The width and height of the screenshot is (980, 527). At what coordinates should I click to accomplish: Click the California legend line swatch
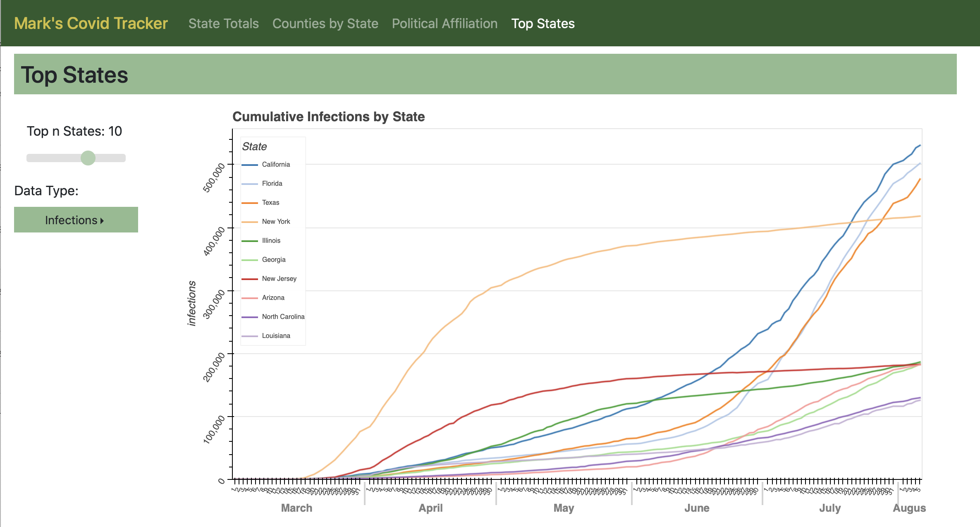(250, 165)
